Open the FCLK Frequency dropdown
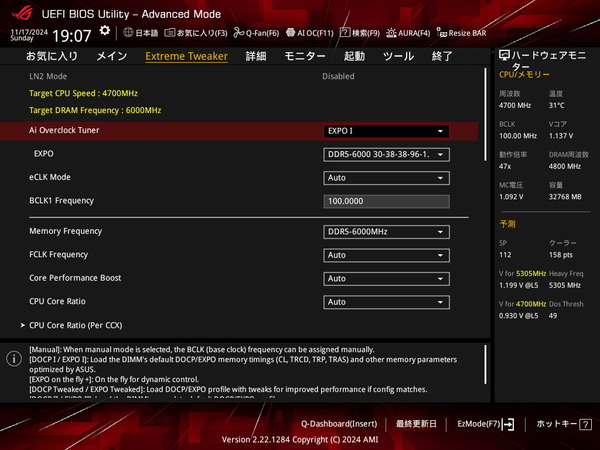This screenshot has width=600, height=450. click(386, 255)
